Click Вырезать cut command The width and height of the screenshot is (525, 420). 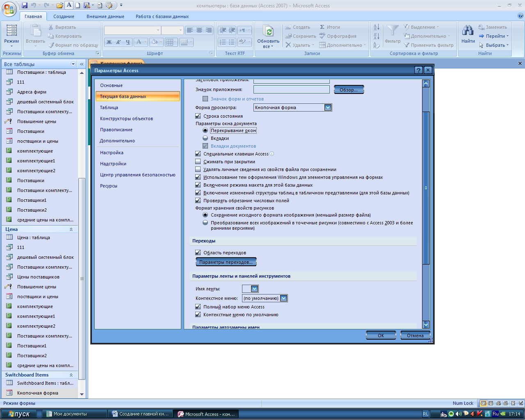pos(62,27)
